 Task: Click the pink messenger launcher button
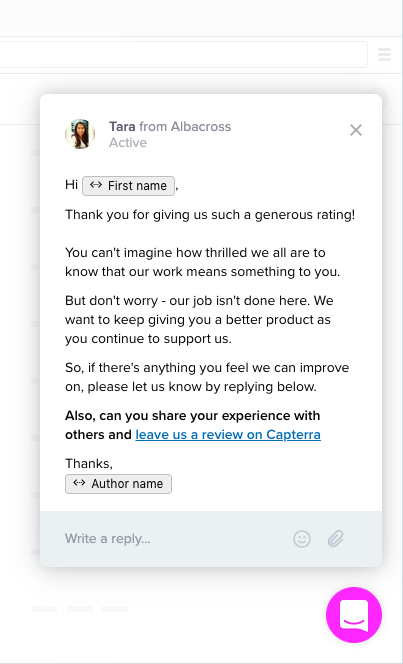coord(354,615)
